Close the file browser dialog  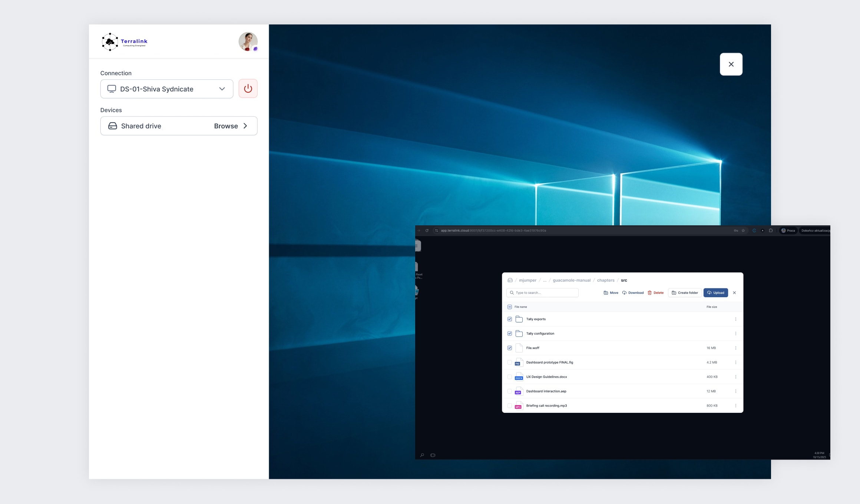734,293
